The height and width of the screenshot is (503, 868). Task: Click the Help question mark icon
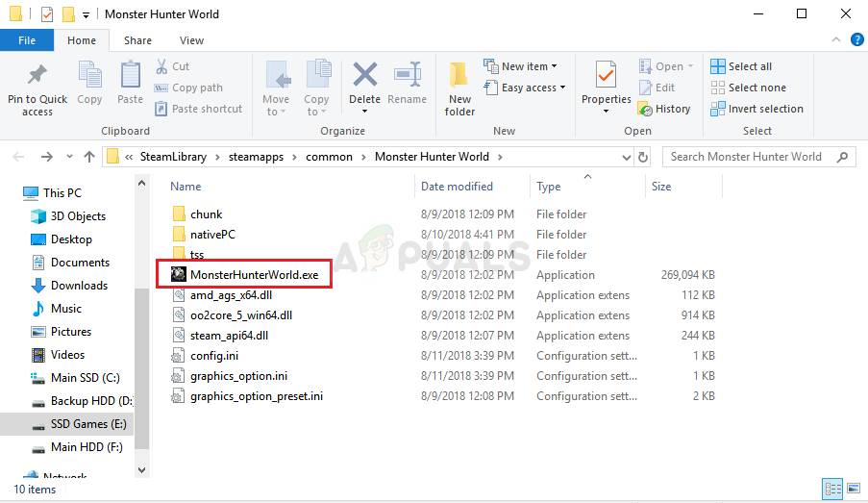coord(856,39)
